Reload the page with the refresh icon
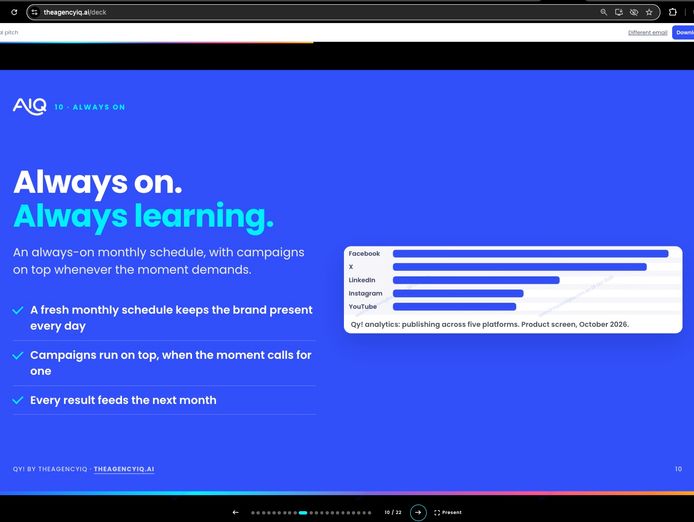Image resolution: width=694 pixels, height=522 pixels. [x=14, y=12]
